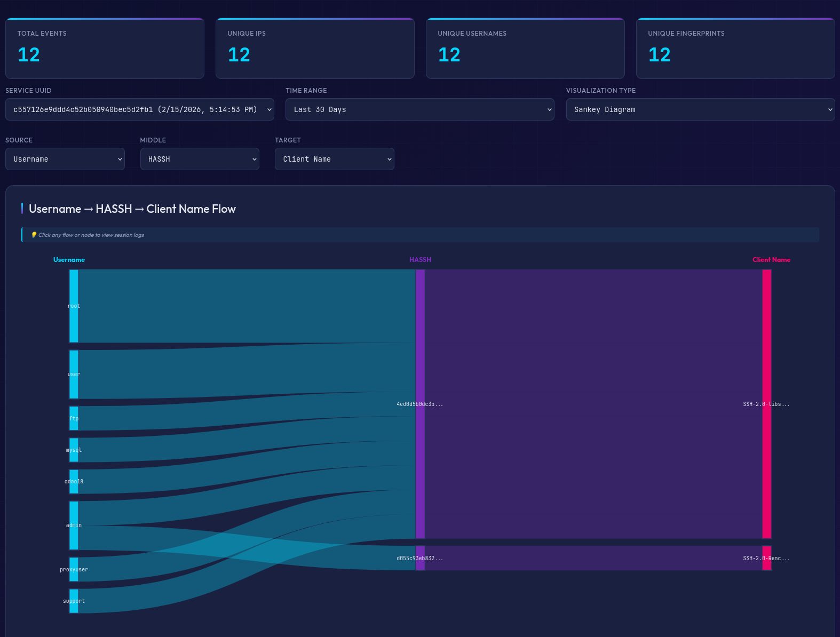Image resolution: width=840 pixels, height=637 pixels.
Task: Open the Source dropdown showing Username
Action: tap(65, 159)
